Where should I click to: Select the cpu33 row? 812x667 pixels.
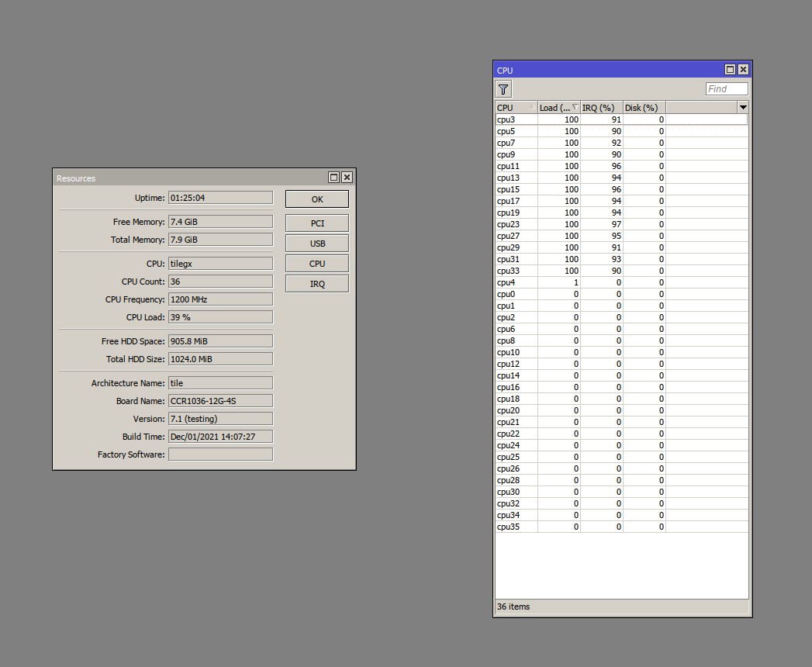[621, 271]
